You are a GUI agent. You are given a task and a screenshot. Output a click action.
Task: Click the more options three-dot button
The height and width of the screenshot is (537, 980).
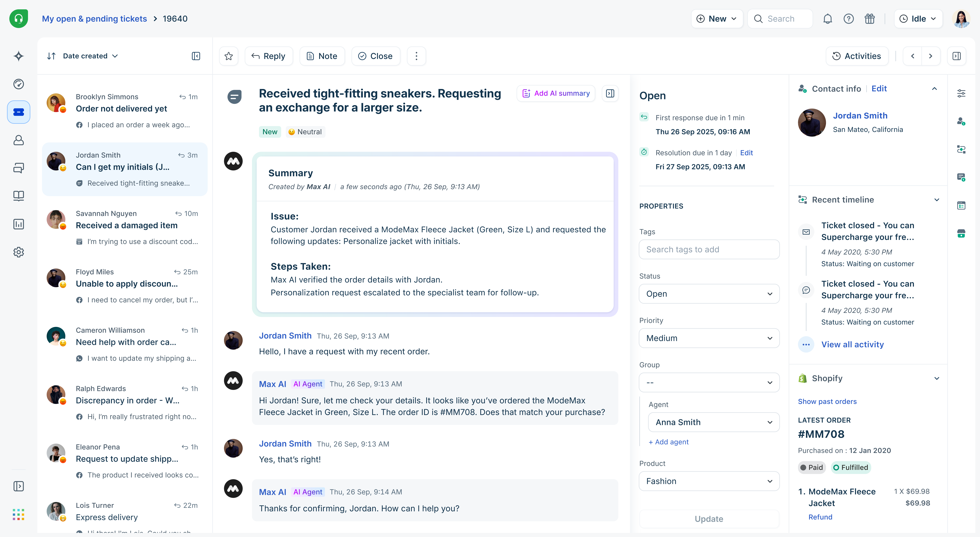coord(416,56)
